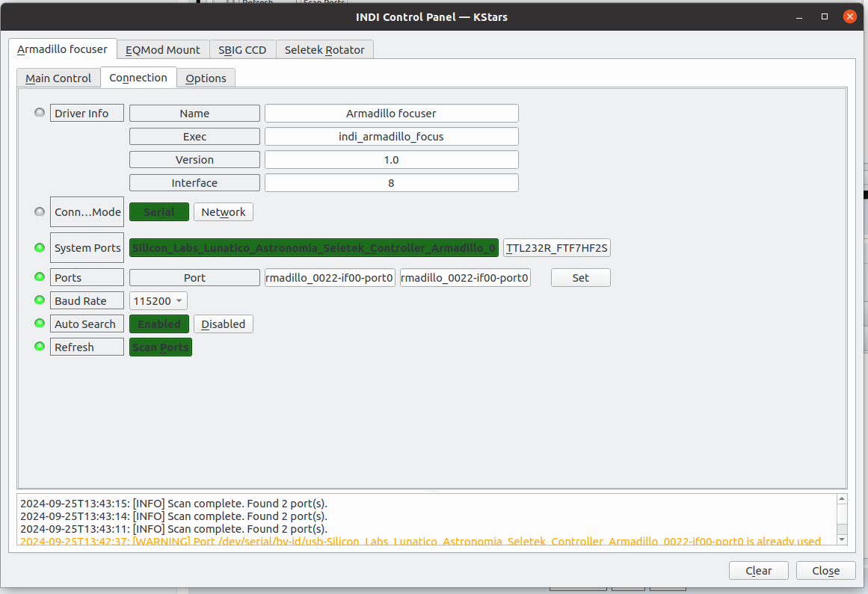868x594 pixels.
Task: Select the Connection tab
Action: tap(138, 78)
